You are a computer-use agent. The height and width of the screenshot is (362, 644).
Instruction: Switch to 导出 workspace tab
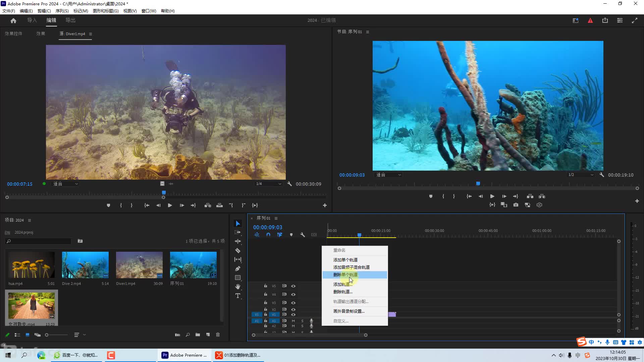[x=70, y=20]
